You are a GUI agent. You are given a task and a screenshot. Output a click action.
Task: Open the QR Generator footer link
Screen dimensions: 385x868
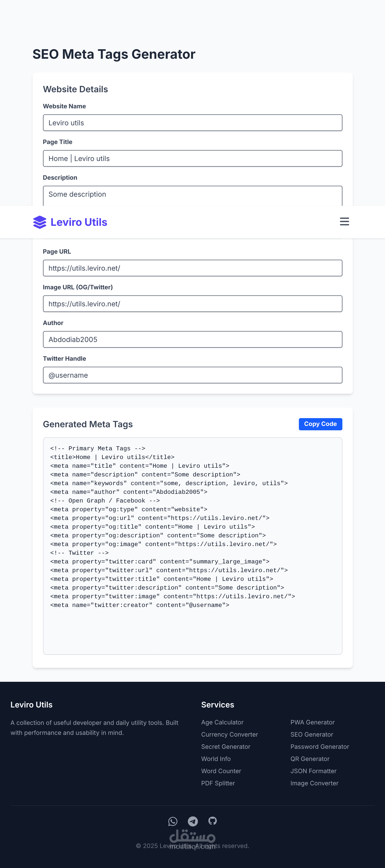[x=310, y=759]
